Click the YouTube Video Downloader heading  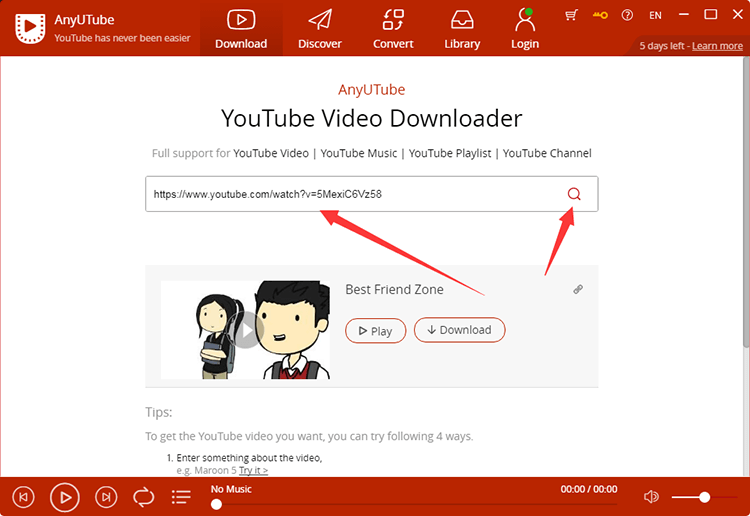(x=372, y=118)
